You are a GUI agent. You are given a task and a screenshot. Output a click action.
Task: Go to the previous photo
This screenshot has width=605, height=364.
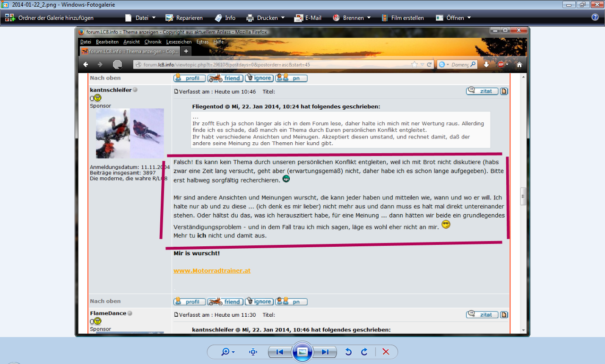click(279, 352)
